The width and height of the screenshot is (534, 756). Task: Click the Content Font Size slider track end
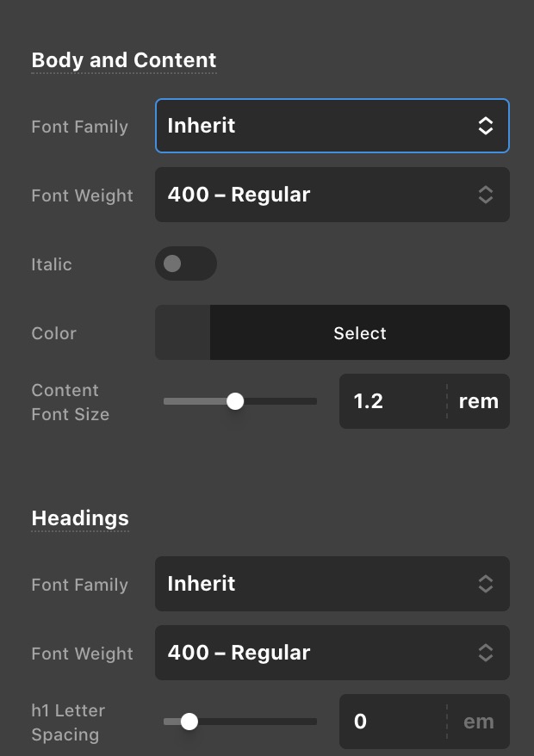314,401
